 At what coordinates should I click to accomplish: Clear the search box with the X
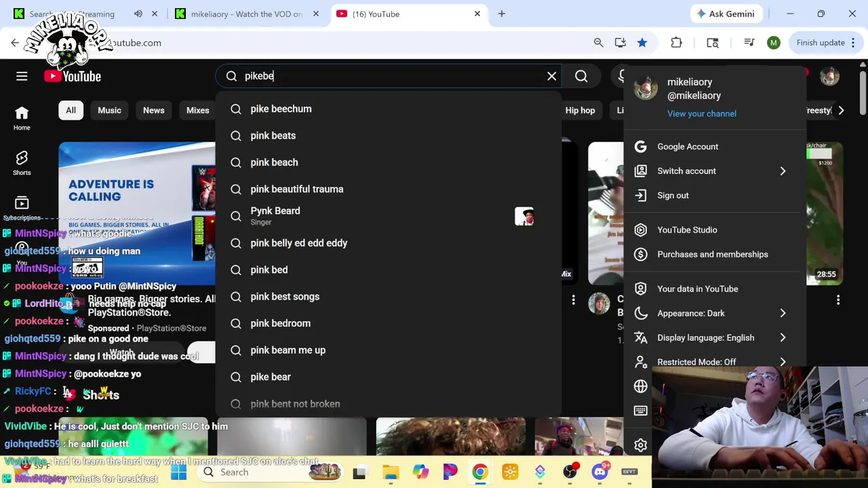click(551, 76)
